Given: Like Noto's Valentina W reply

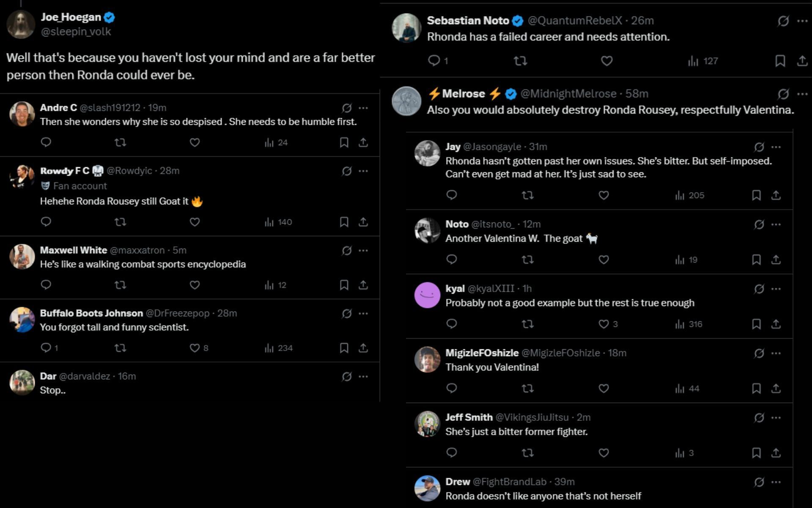Looking at the screenshot, I should [604, 260].
